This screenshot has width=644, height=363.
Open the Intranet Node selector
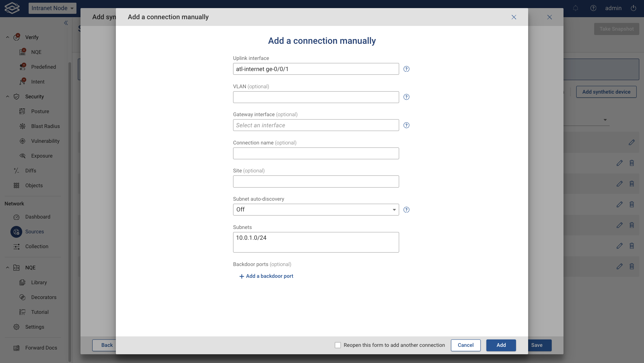tap(52, 8)
